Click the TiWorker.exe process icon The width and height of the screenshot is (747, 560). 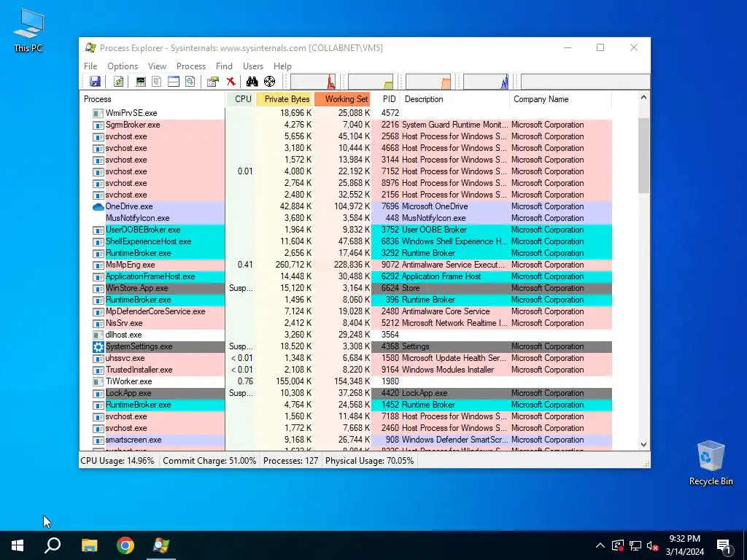98,382
